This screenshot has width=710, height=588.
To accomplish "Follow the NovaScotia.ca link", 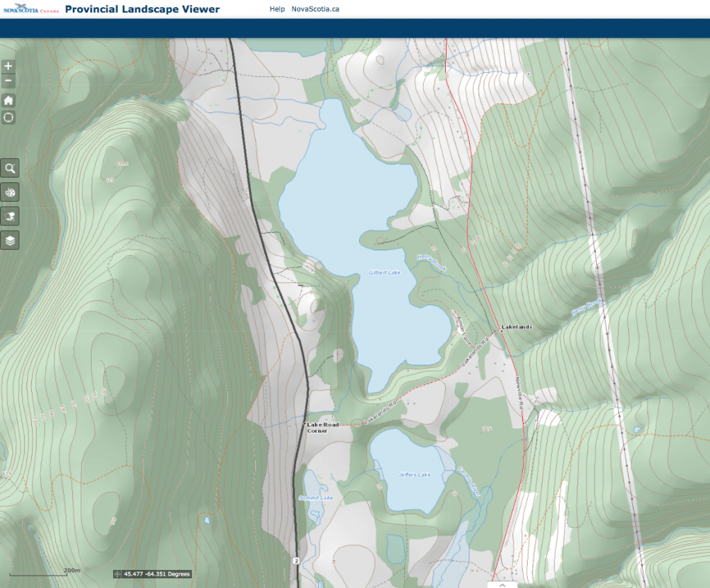I will tap(315, 10).
